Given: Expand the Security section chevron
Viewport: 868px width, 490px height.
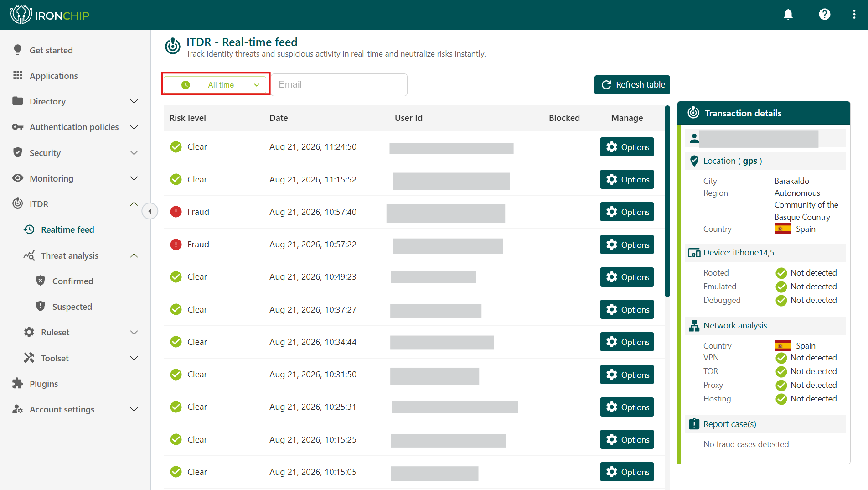Looking at the screenshot, I should tap(134, 153).
